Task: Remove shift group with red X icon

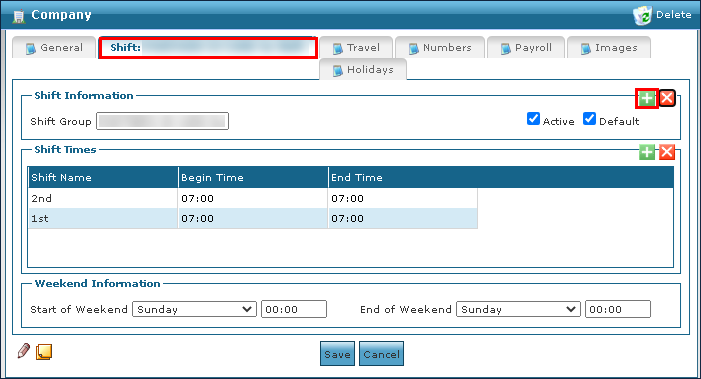Action: pos(667,98)
